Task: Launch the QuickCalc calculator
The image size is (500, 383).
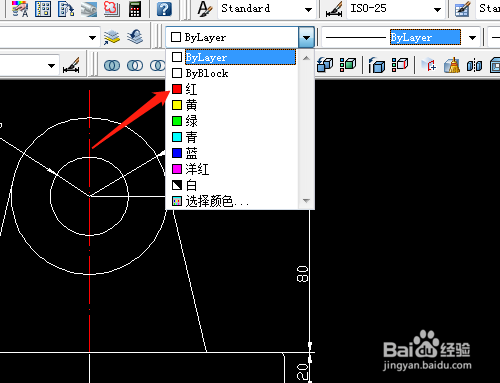Action: [135, 9]
